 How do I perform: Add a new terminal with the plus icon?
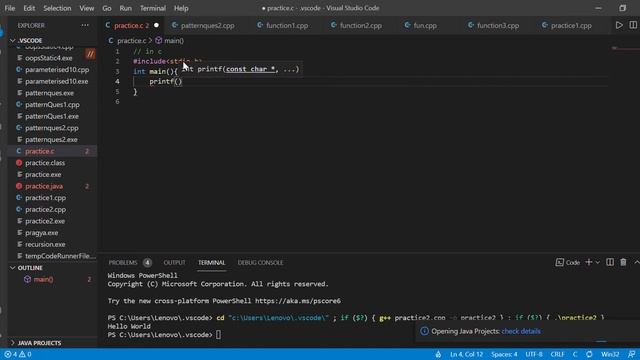[x=589, y=262]
